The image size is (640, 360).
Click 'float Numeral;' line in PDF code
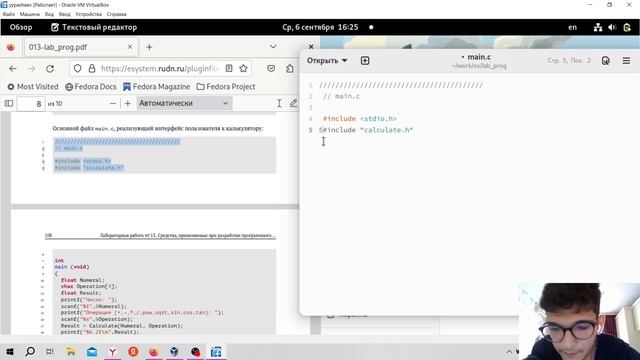point(83,280)
